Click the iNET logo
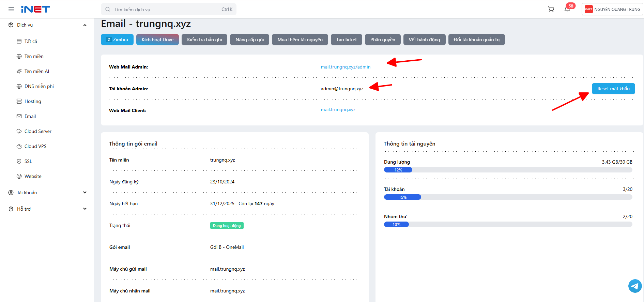Image resolution: width=644 pixels, height=302 pixels. [x=35, y=9]
